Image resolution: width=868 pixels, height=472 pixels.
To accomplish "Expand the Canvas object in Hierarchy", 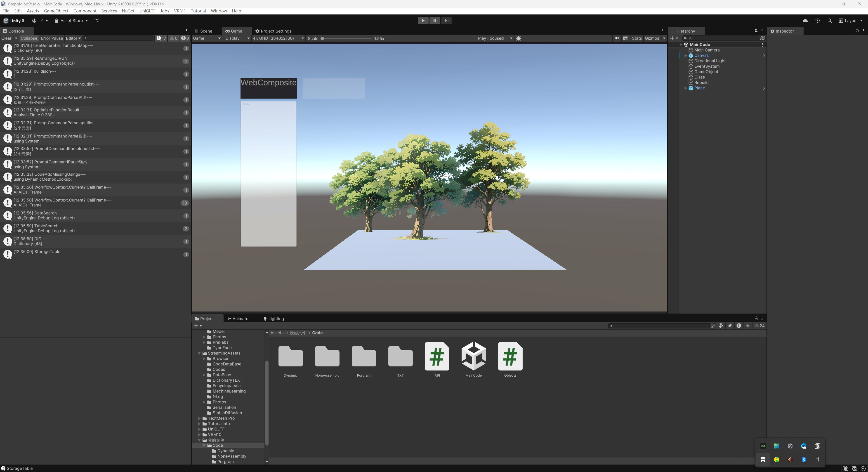I will tap(685, 56).
